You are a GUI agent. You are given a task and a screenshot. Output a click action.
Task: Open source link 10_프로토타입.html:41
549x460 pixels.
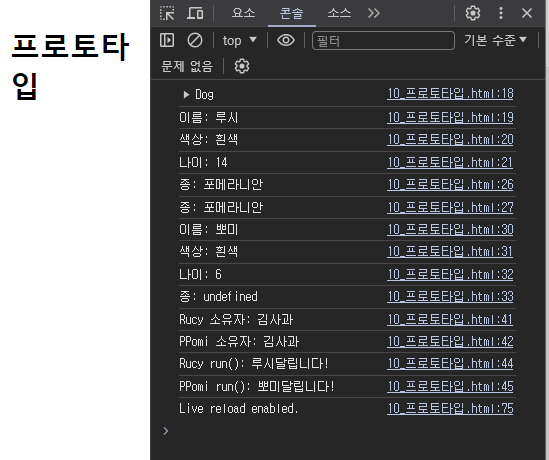(x=450, y=320)
